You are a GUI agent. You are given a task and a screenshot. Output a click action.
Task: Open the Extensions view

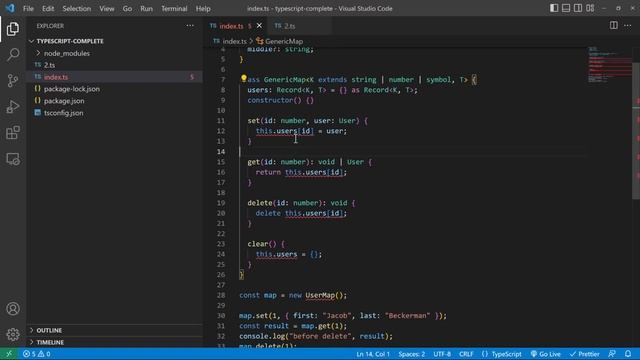click(13, 133)
